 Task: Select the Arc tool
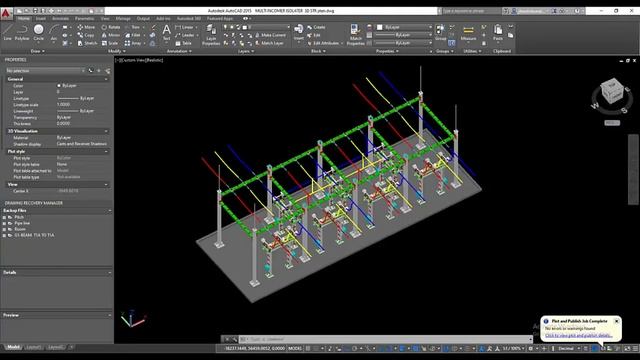[x=53, y=32]
